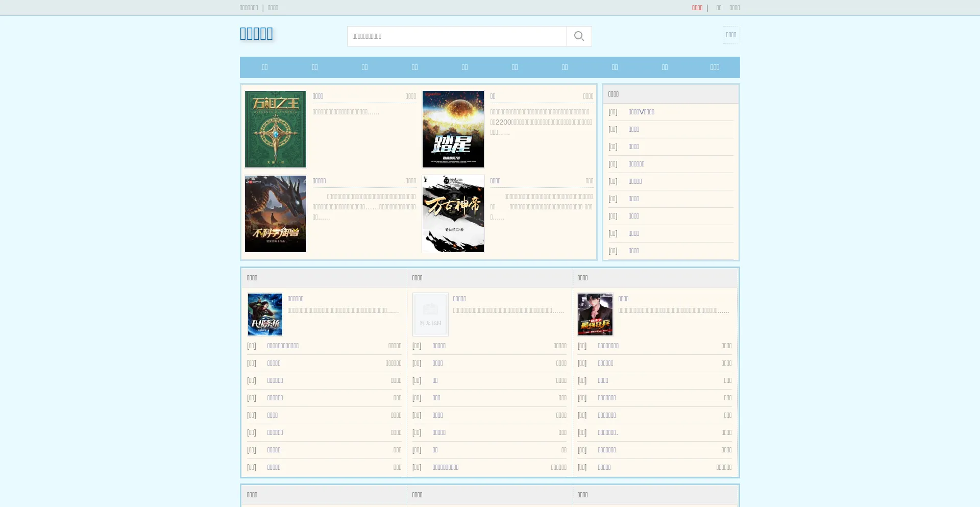Open the 万相之王 green book cover
The width and height of the screenshot is (980, 507).
pos(276,129)
